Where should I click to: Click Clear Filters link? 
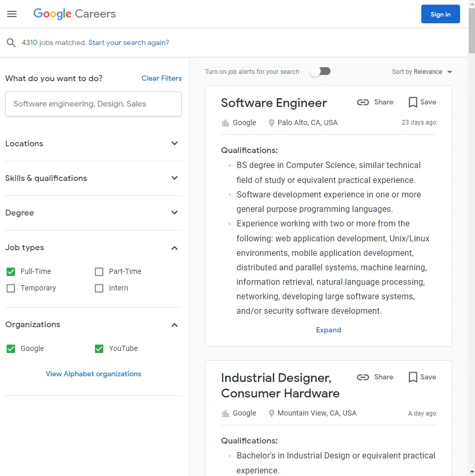click(x=162, y=79)
